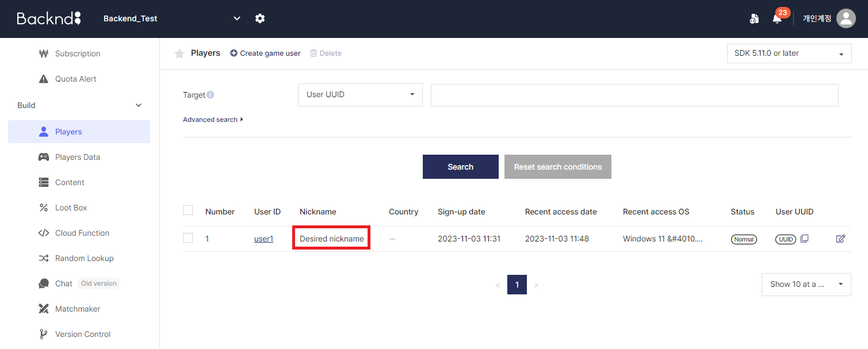Favorite the Players page star icon
Screen dimensions: 868x349
[179, 53]
